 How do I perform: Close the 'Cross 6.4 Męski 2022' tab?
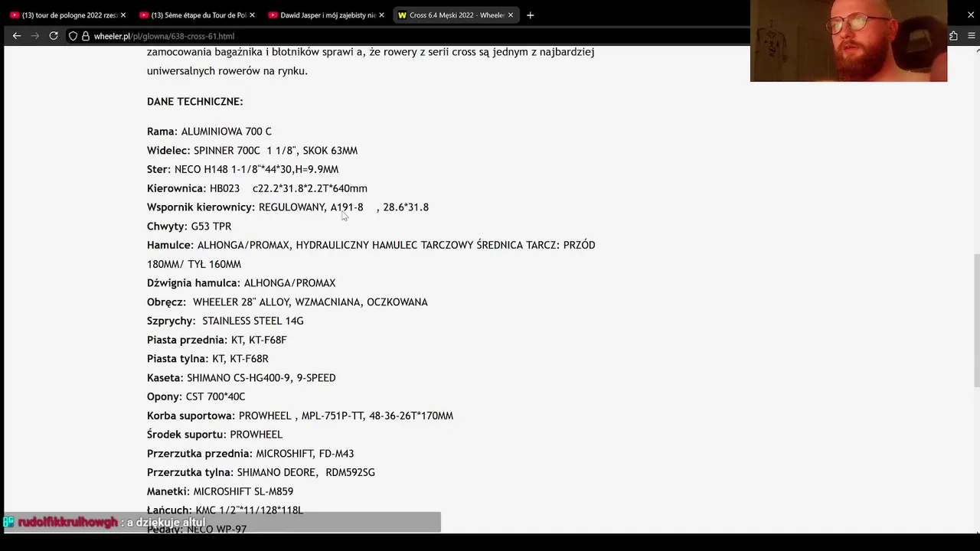(x=511, y=15)
